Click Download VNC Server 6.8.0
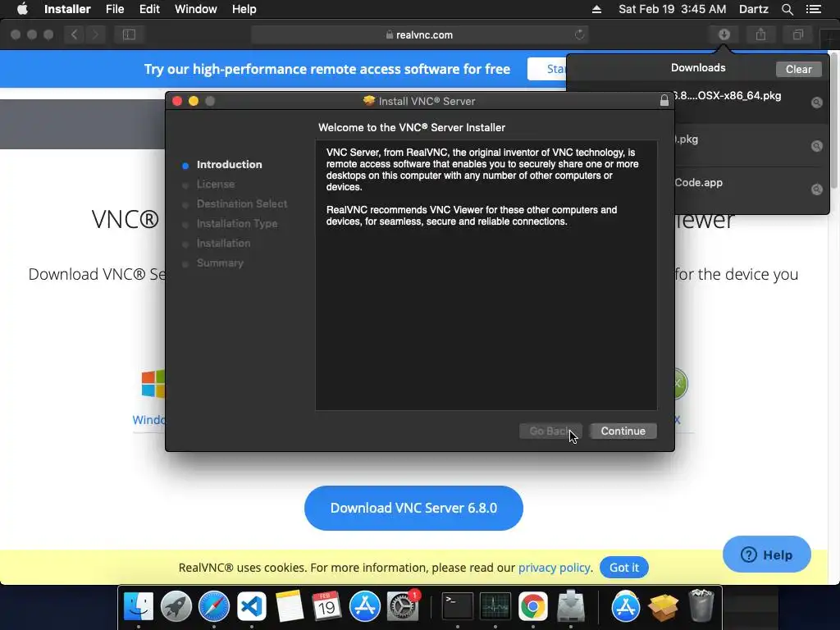840x630 pixels. 413,508
